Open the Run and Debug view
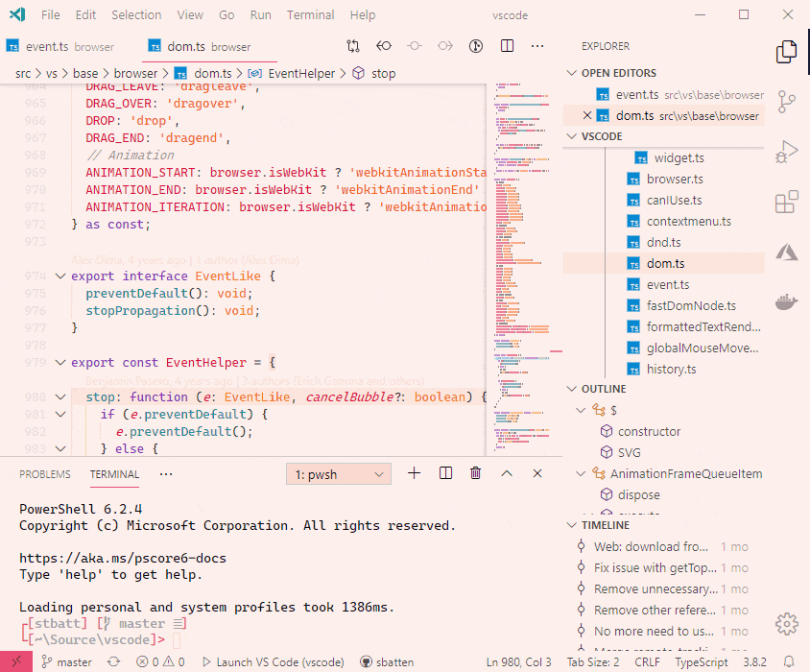 [x=787, y=152]
